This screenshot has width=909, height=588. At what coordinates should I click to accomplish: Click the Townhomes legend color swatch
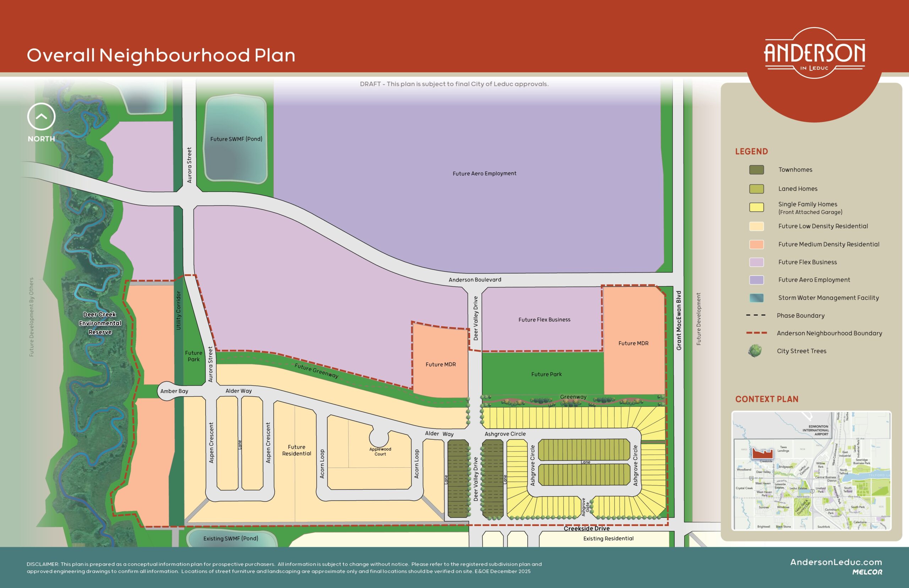pyautogui.click(x=756, y=170)
